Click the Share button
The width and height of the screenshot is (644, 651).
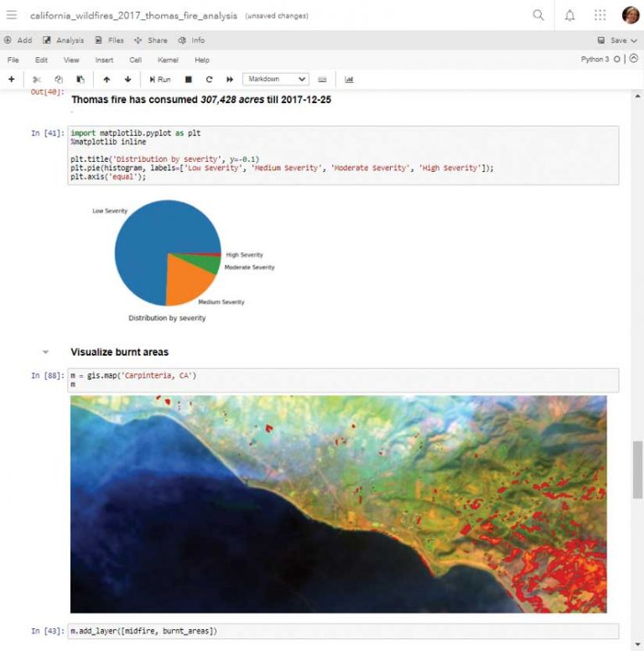151,40
